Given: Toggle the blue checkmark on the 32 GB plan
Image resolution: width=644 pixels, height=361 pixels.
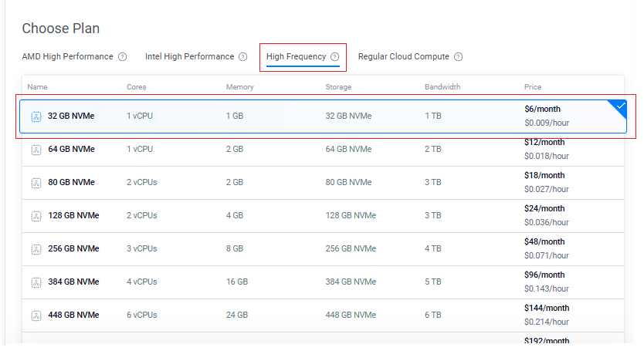Looking at the screenshot, I should click(x=618, y=107).
